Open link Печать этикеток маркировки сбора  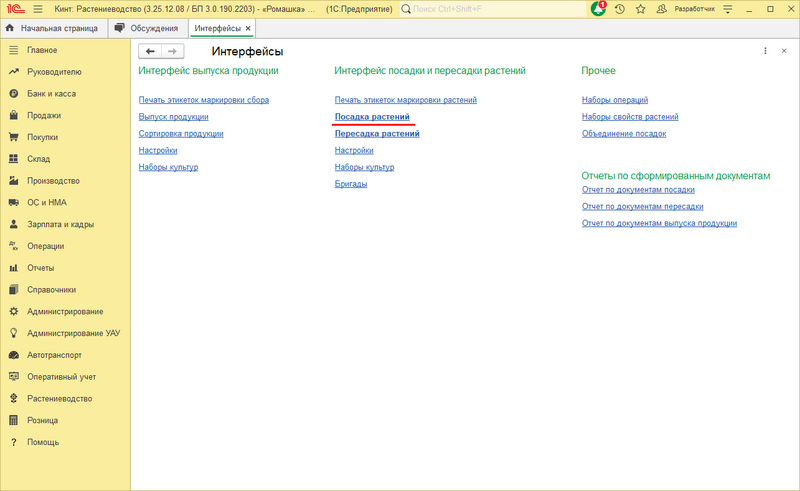coord(204,100)
